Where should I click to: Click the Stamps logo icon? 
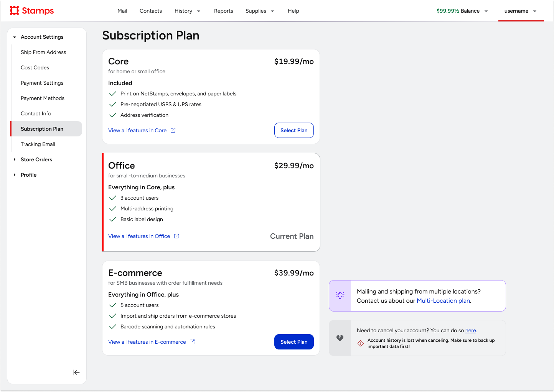(x=15, y=10)
